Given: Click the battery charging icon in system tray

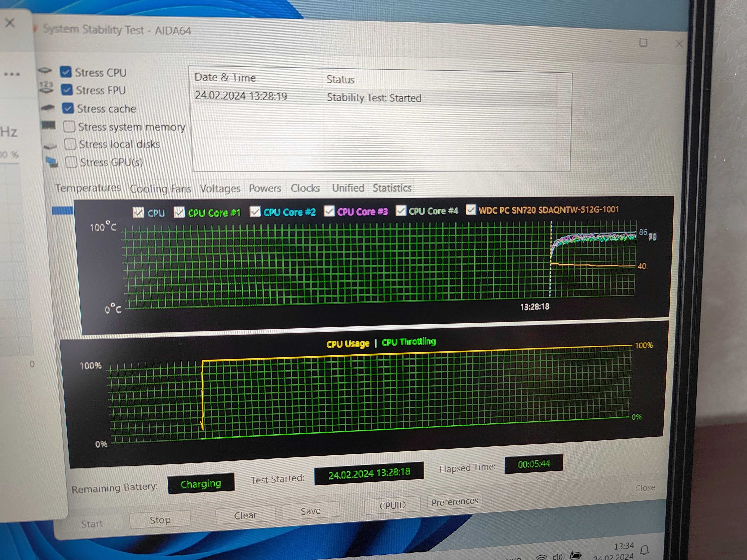Looking at the screenshot, I should pos(576,555).
